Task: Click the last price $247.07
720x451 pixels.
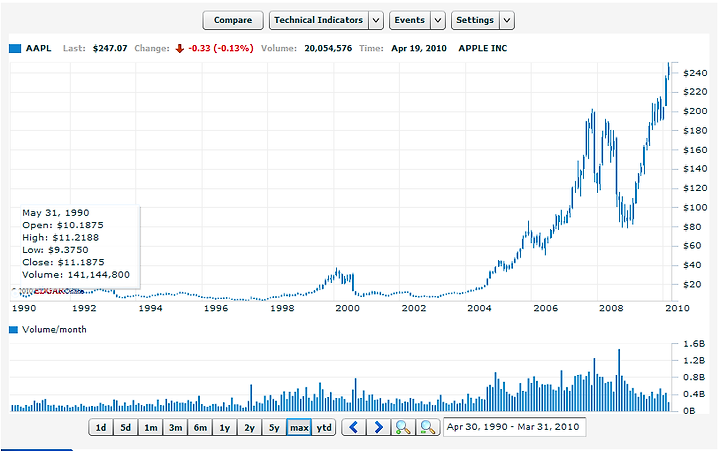Action: [110, 48]
